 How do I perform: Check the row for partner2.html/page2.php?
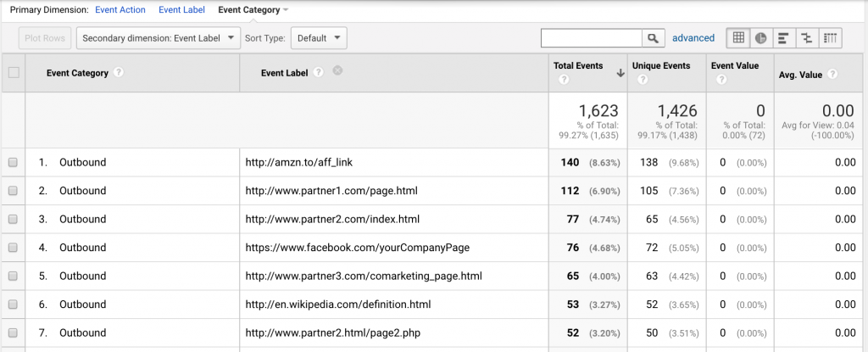(x=13, y=332)
